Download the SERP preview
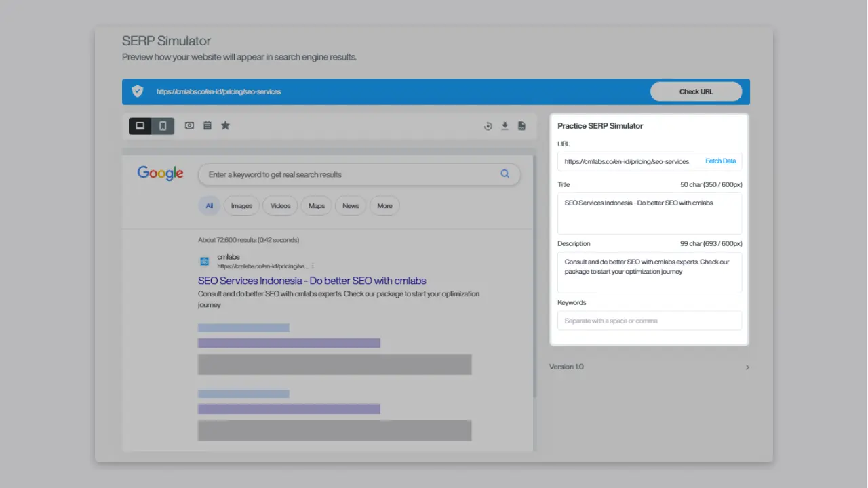 click(x=505, y=125)
